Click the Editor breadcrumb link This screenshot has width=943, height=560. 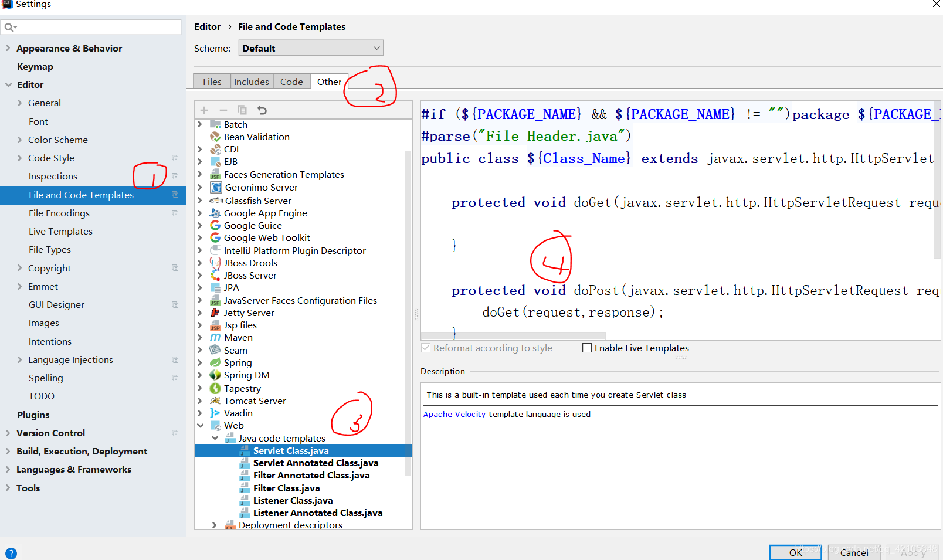point(208,26)
